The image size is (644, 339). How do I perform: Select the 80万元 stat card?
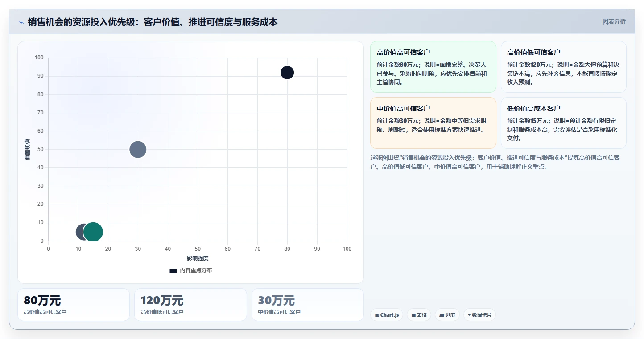pyautogui.click(x=74, y=305)
